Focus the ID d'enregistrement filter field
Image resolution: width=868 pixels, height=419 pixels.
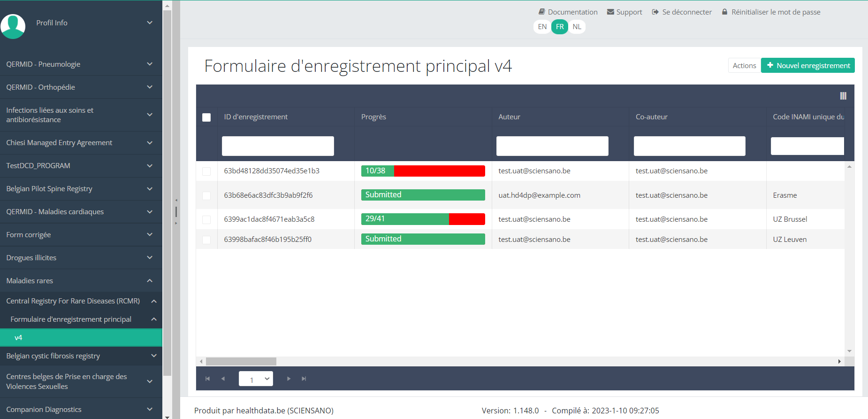278,146
